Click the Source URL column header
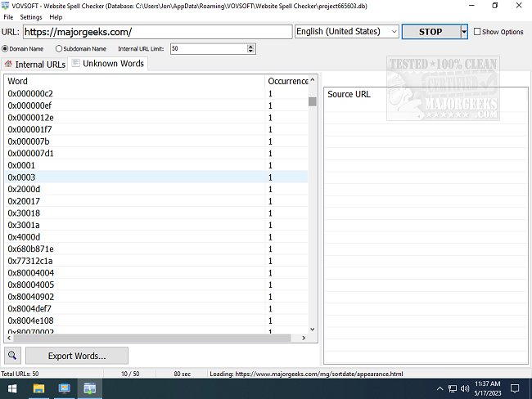This screenshot has width=532, height=399. coord(426,94)
